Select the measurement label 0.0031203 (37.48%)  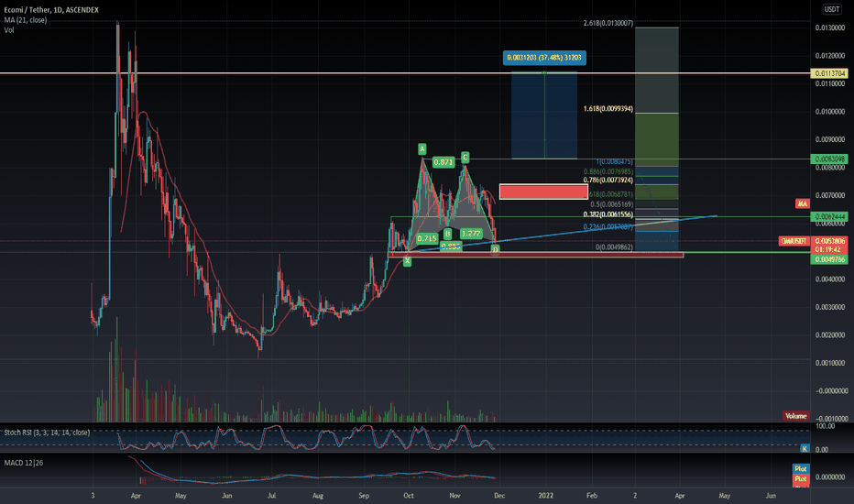544,58
